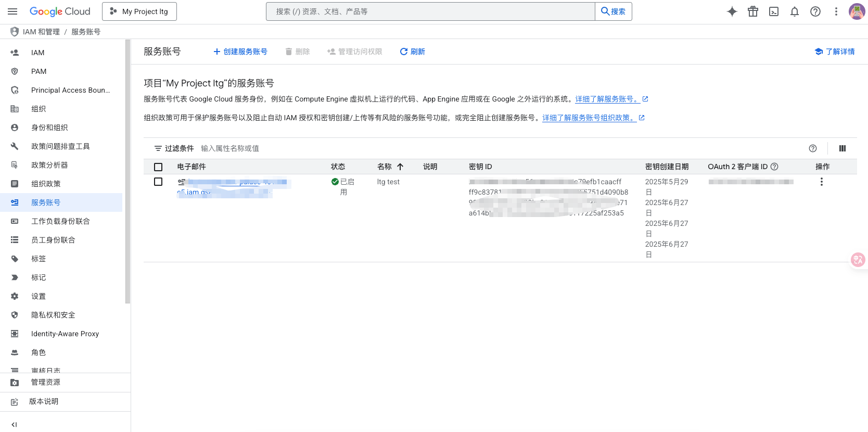Open PAM in the sidebar
Viewport: 868px width, 432px height.
[61, 71]
